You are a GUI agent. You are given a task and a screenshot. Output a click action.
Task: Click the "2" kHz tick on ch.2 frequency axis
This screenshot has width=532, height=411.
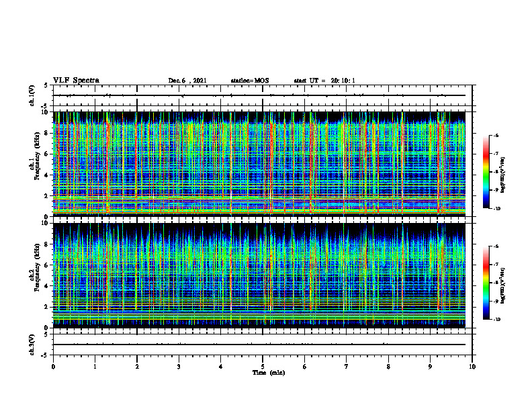(46, 307)
